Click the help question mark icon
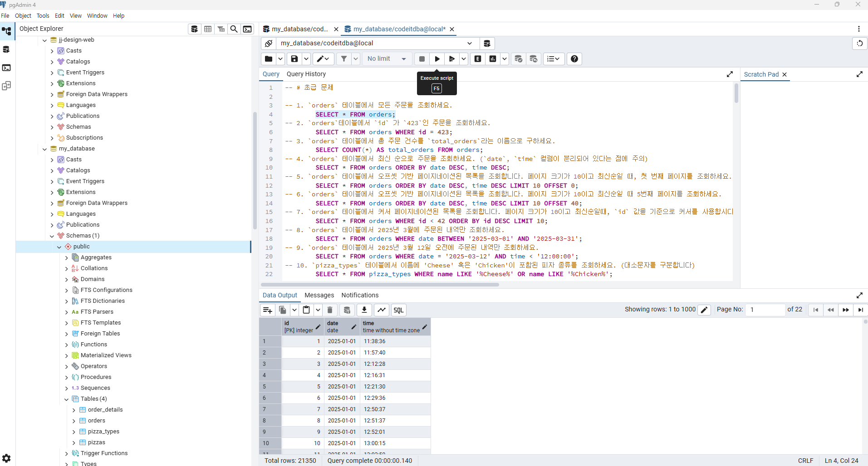Screen dimensions: 868x466 pyautogui.click(x=574, y=59)
